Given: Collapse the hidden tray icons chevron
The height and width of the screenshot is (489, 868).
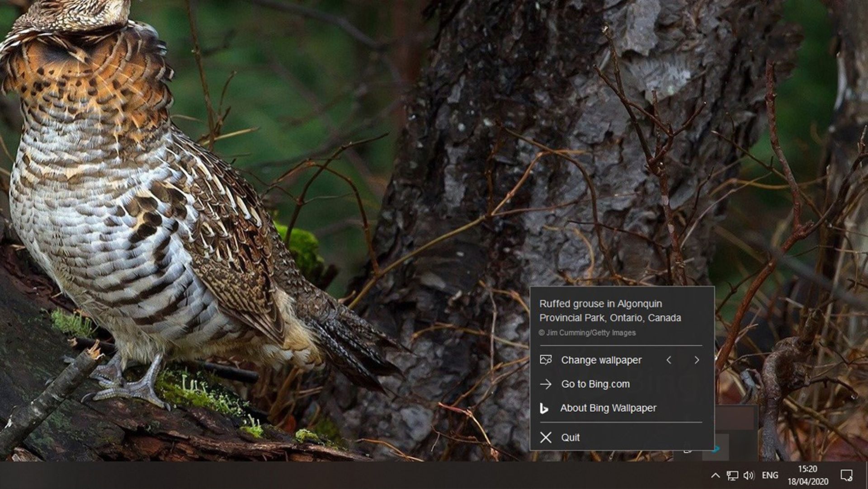Looking at the screenshot, I should pos(715,475).
